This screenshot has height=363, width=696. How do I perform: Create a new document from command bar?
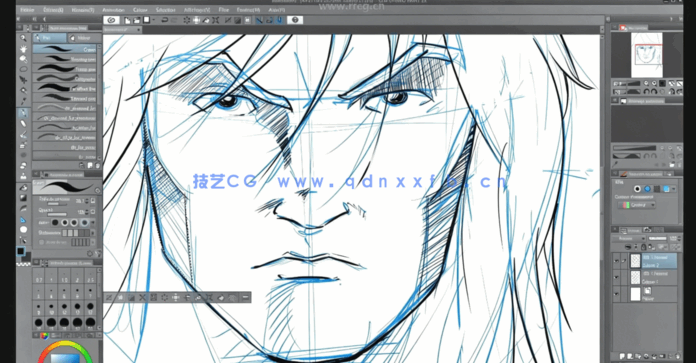point(127,20)
